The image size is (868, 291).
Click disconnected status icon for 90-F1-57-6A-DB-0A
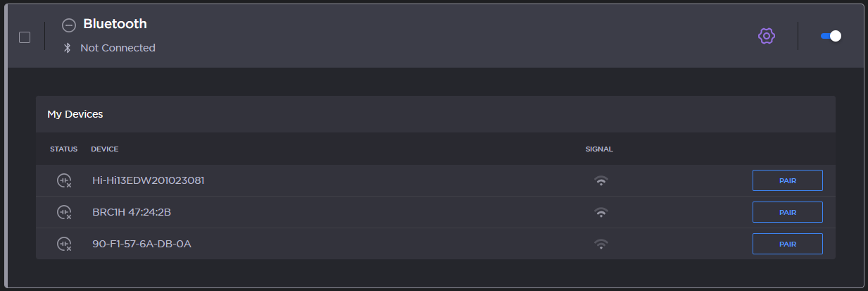click(x=64, y=244)
